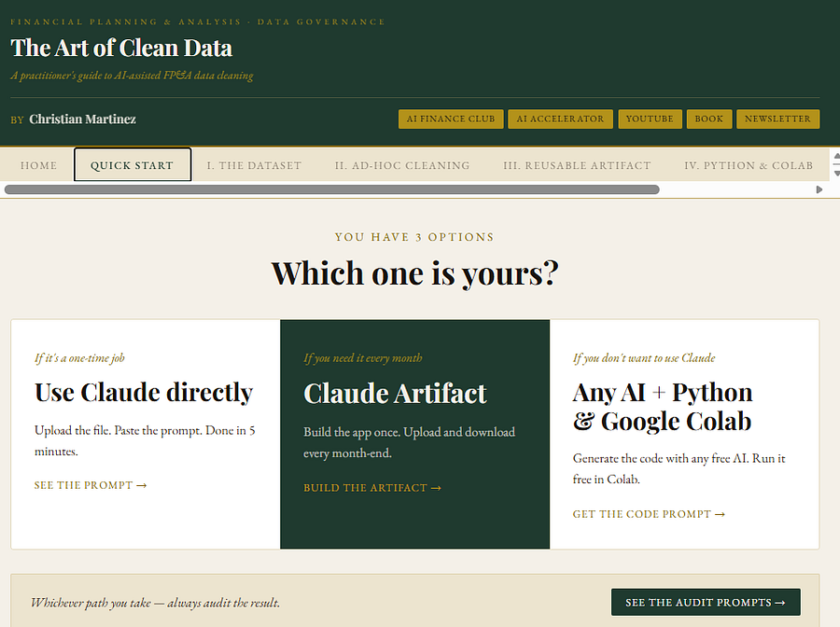The image size is (840, 627).
Task: Click the horizontal tab scrollbar thumb
Action: point(331,189)
